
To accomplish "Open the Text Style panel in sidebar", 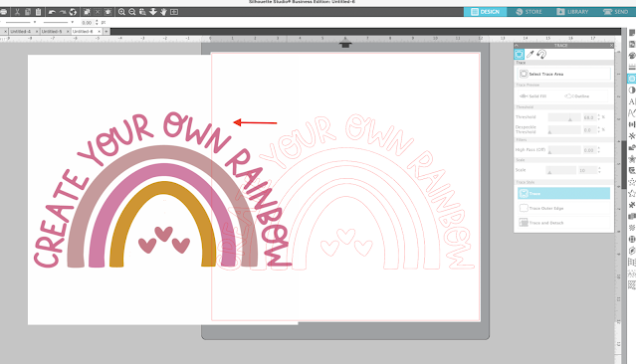I will [632, 101].
